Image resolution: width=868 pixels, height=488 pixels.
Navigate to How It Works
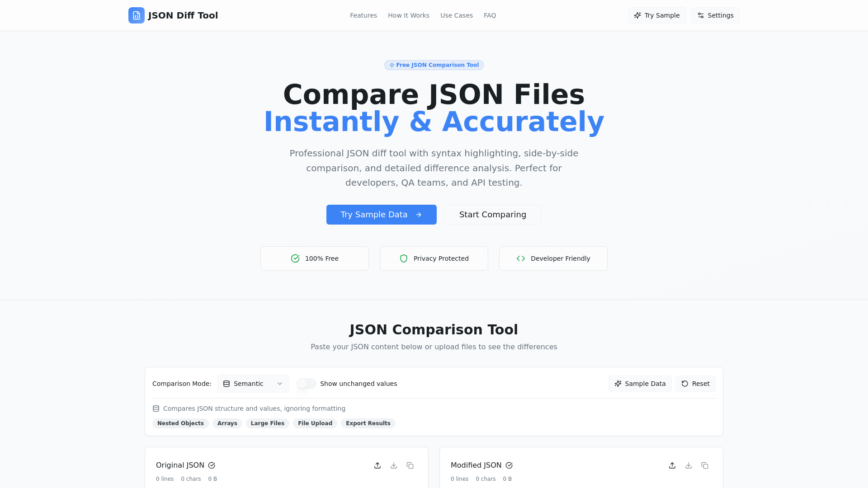tap(408, 15)
